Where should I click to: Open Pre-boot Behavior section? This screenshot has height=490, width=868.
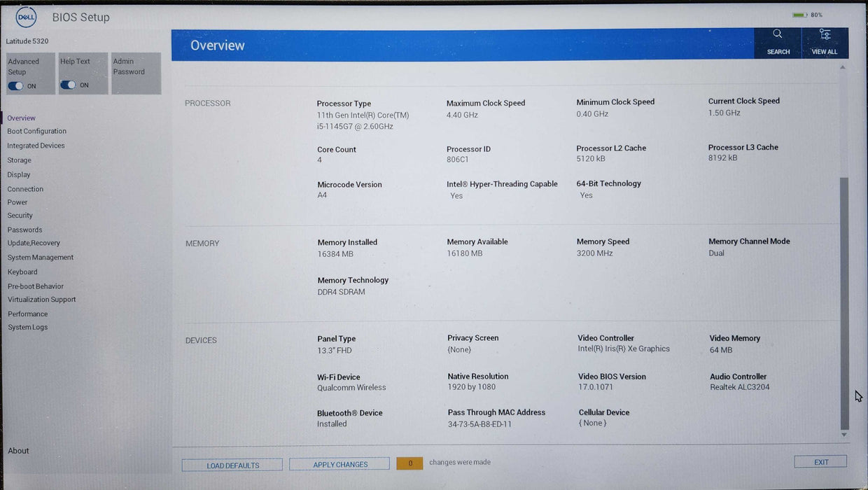tap(36, 286)
